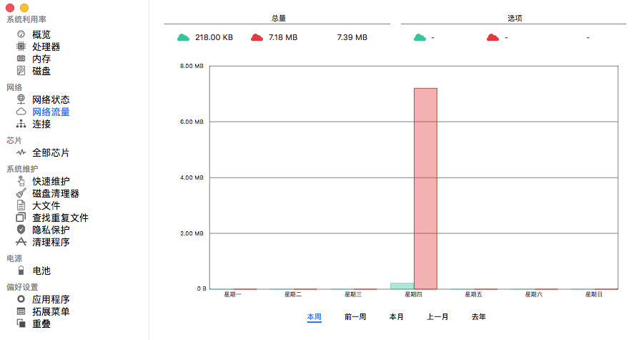Switch to the 上一月 last-month tab
This screenshot has height=340, width=644.
(x=437, y=317)
